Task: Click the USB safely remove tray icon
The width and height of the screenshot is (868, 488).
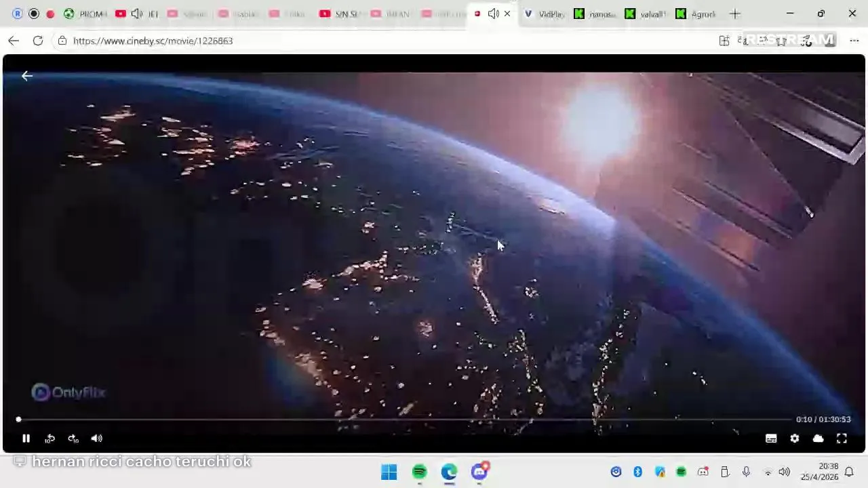Action: [724, 472]
